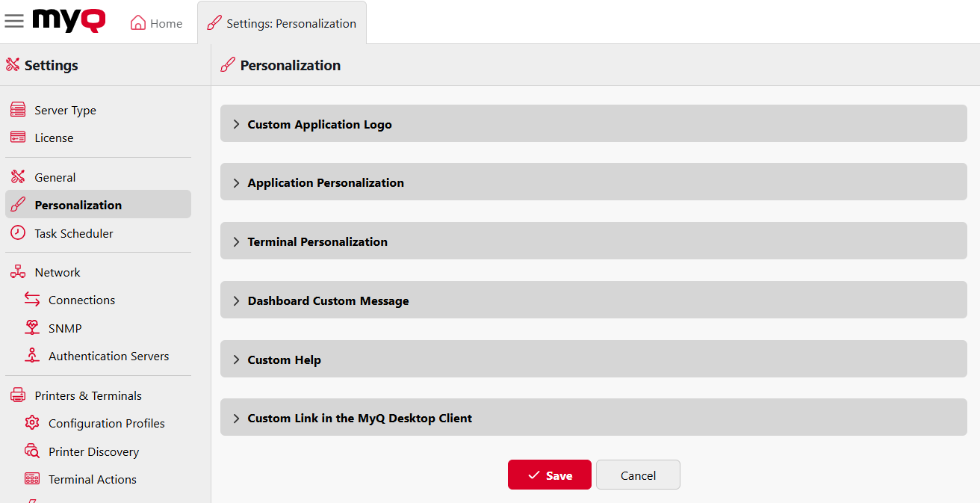
Task: Click the License card icon in sidebar
Action: point(17,137)
